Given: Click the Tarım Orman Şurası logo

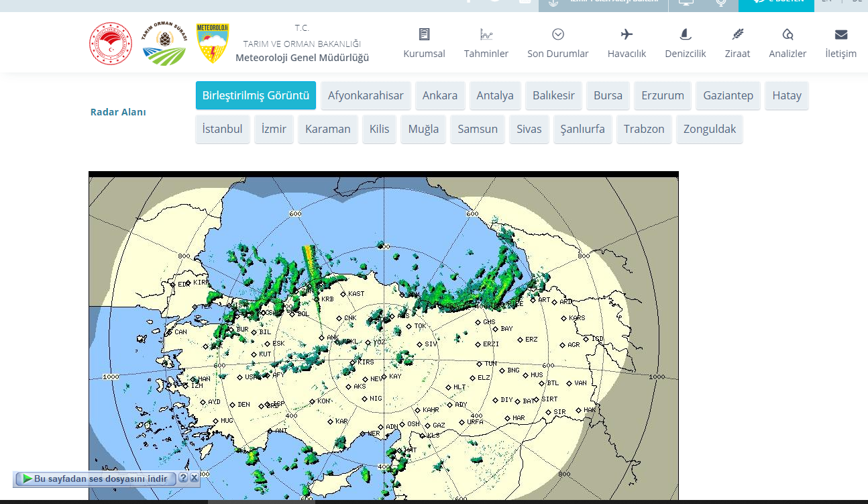Looking at the screenshot, I should pyautogui.click(x=164, y=44).
